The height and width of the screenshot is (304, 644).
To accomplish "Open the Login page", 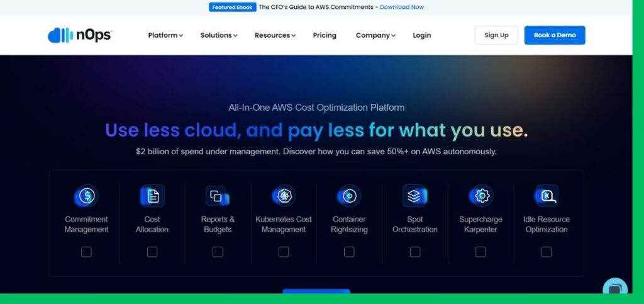I will 422,35.
